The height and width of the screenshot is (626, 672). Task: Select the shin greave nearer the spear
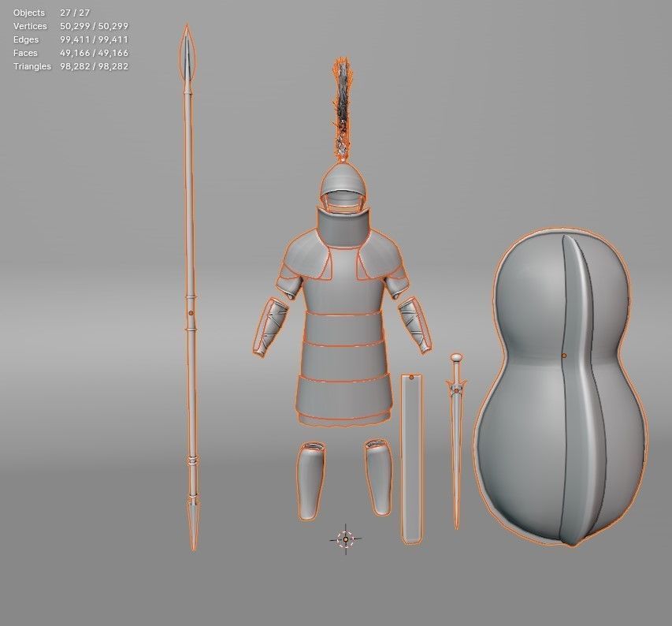click(x=310, y=481)
